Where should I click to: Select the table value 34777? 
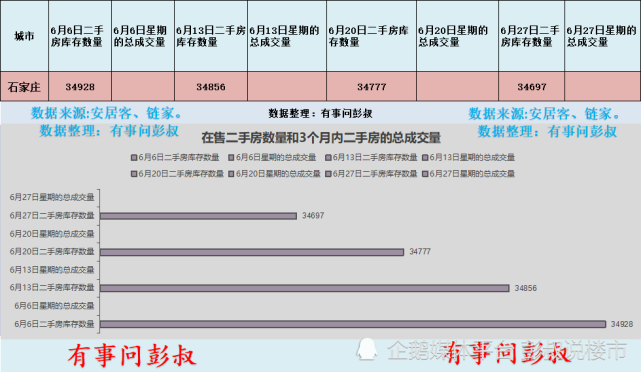371,87
